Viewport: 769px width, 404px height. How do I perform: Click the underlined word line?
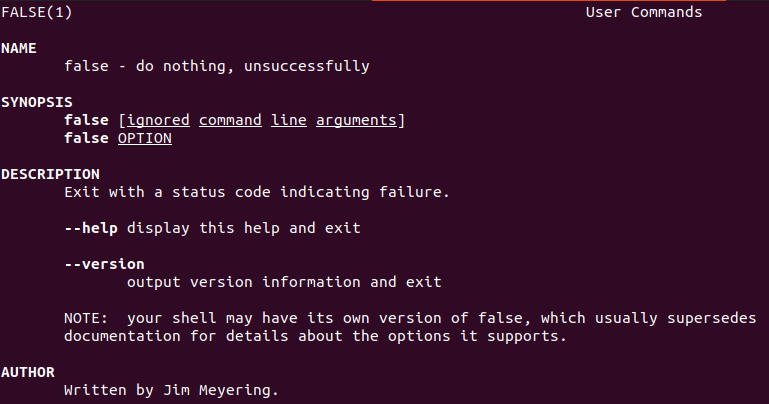289,120
